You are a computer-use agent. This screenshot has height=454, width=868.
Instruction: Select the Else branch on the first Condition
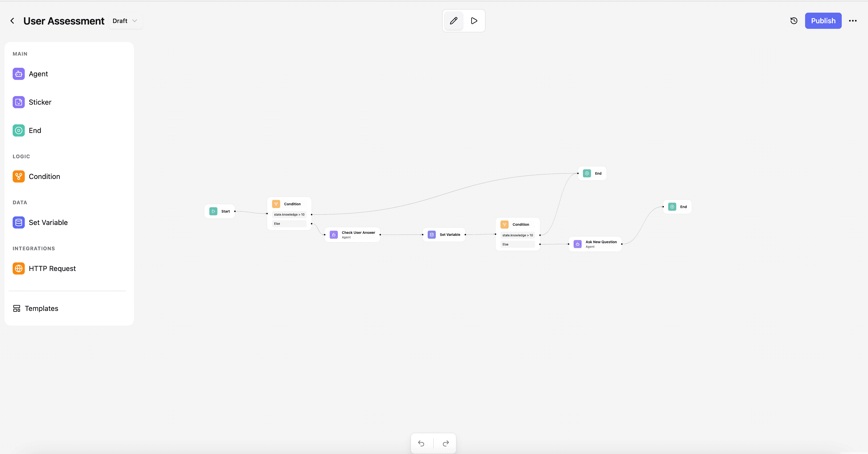click(x=289, y=223)
